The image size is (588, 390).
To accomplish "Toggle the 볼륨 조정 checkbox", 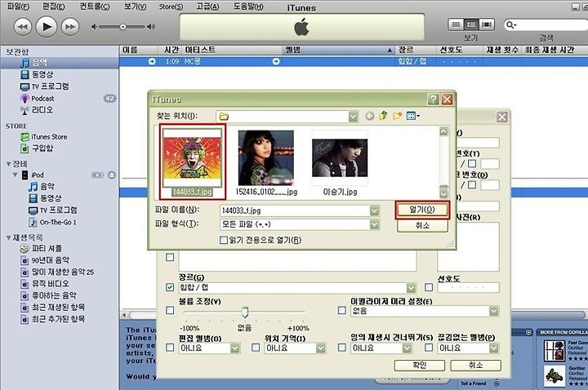I will [170, 310].
